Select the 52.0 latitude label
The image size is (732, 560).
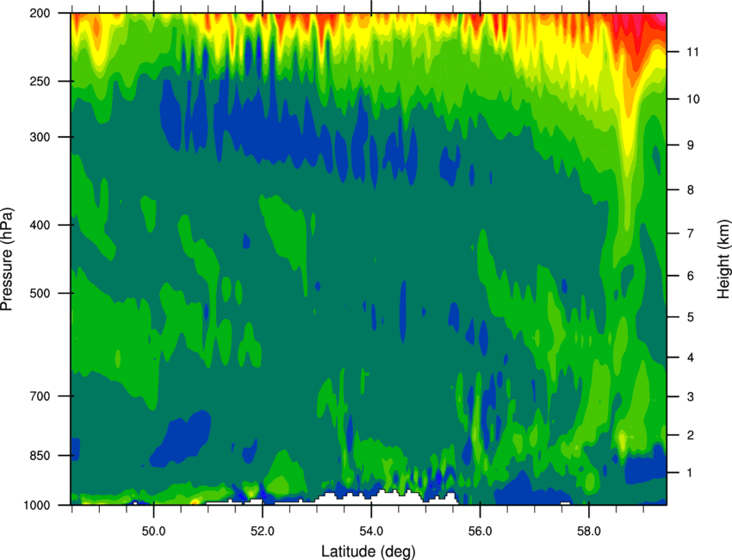pos(263,532)
